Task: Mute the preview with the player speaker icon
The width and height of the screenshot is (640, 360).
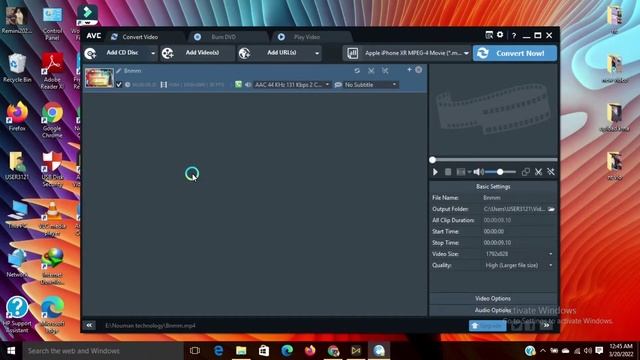Action: (478, 172)
